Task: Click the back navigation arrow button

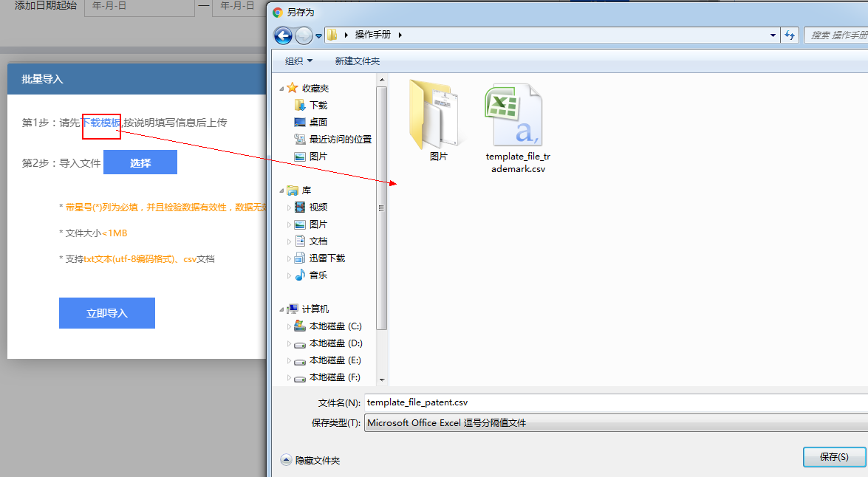Action: click(282, 35)
